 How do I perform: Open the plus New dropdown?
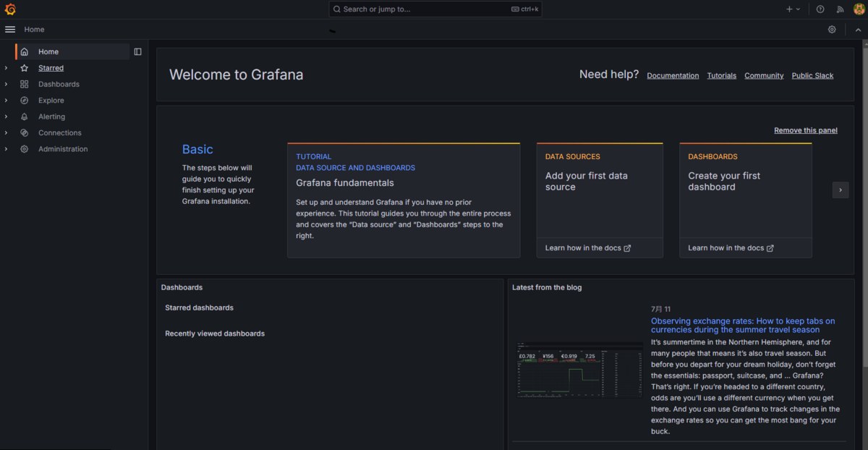793,9
